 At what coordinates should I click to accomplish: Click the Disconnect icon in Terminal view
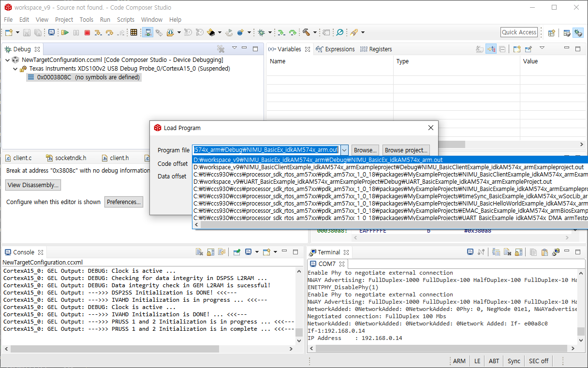click(481, 252)
